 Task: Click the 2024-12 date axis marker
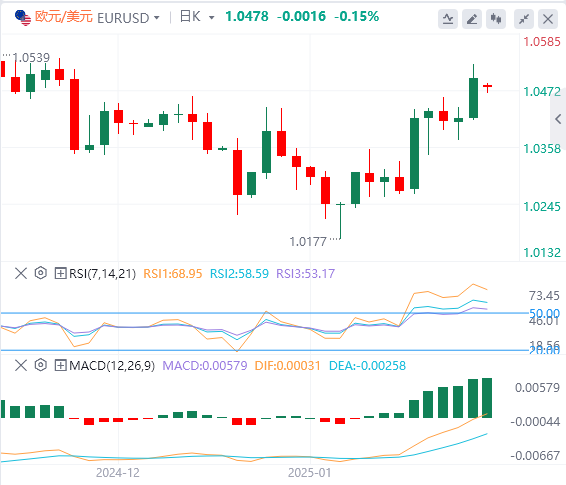(x=118, y=473)
